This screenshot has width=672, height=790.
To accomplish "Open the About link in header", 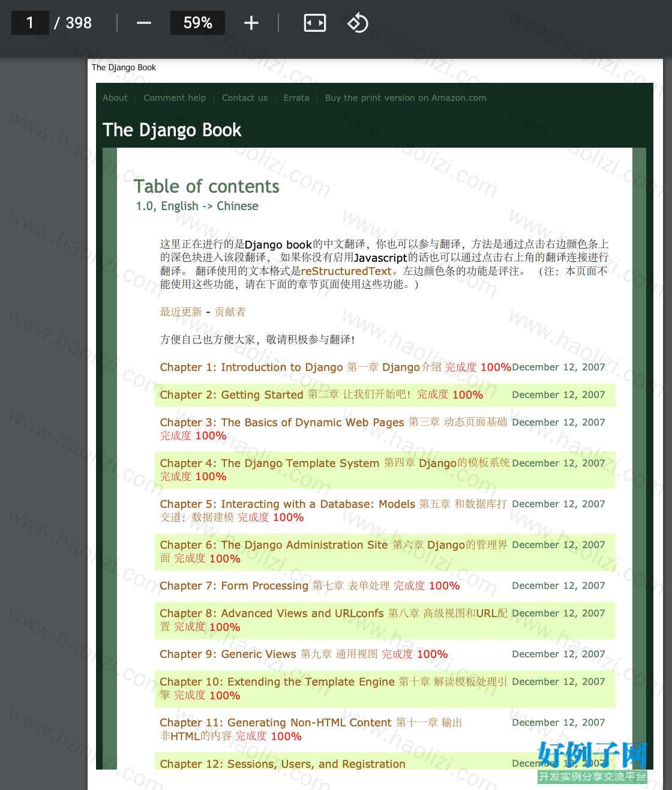I will click(x=115, y=98).
